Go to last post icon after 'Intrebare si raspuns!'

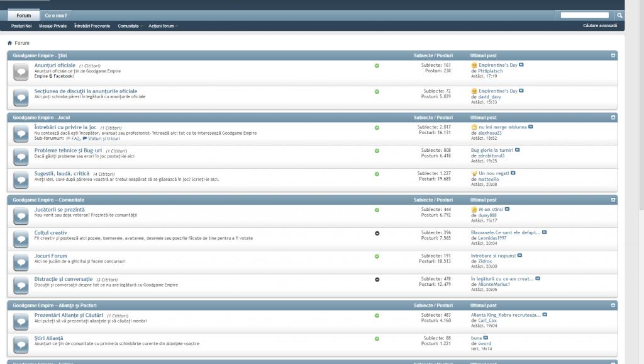click(x=519, y=256)
